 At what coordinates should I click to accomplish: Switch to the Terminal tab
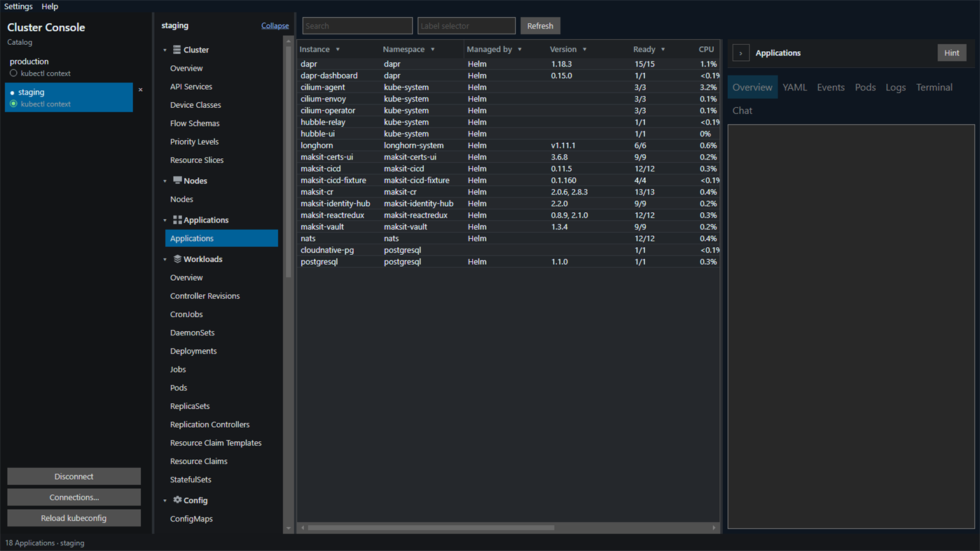pyautogui.click(x=934, y=88)
